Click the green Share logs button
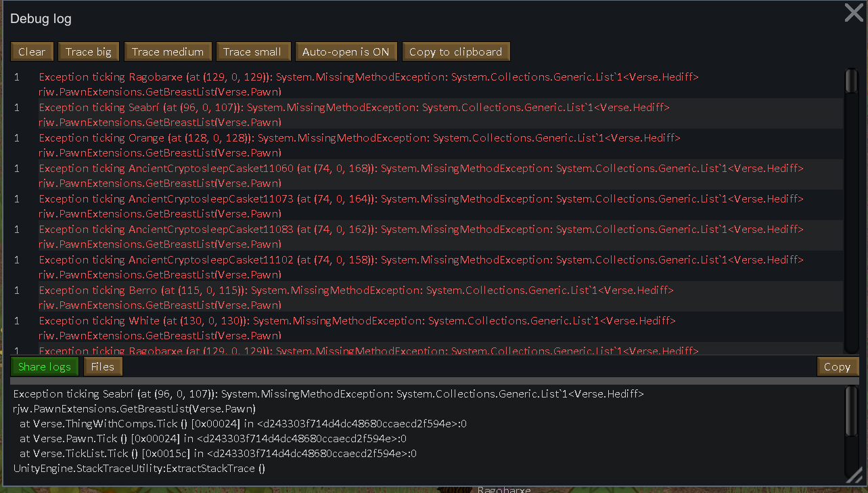 tap(45, 366)
